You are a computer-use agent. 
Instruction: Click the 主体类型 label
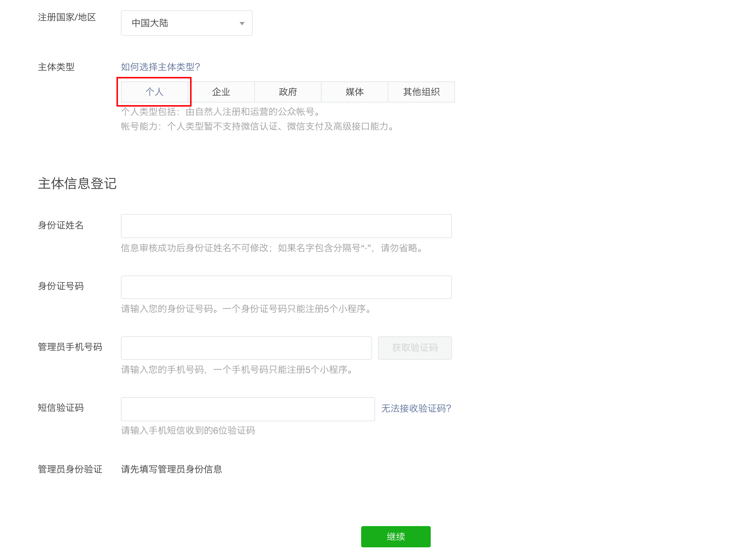tap(56, 67)
